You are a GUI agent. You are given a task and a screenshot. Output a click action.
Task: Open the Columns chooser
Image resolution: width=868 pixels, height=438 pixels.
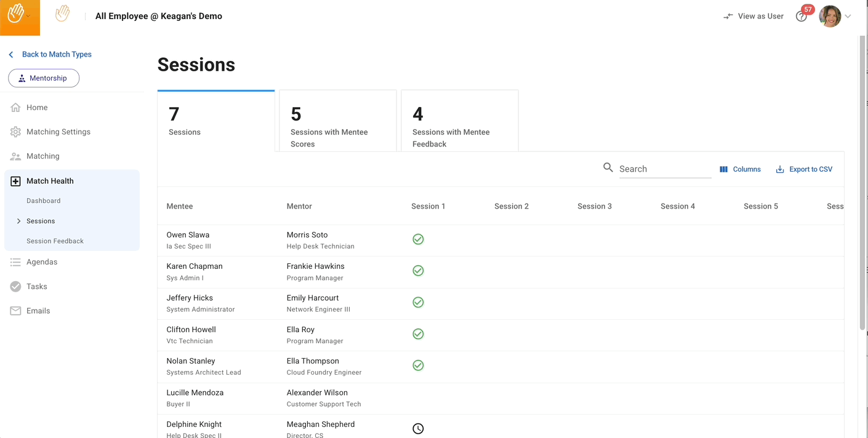[x=741, y=169]
